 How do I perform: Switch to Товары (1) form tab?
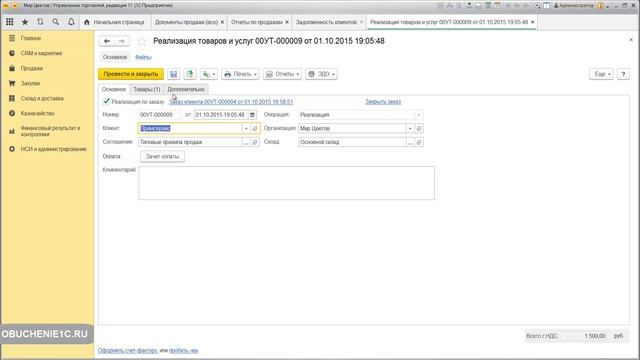(x=147, y=89)
